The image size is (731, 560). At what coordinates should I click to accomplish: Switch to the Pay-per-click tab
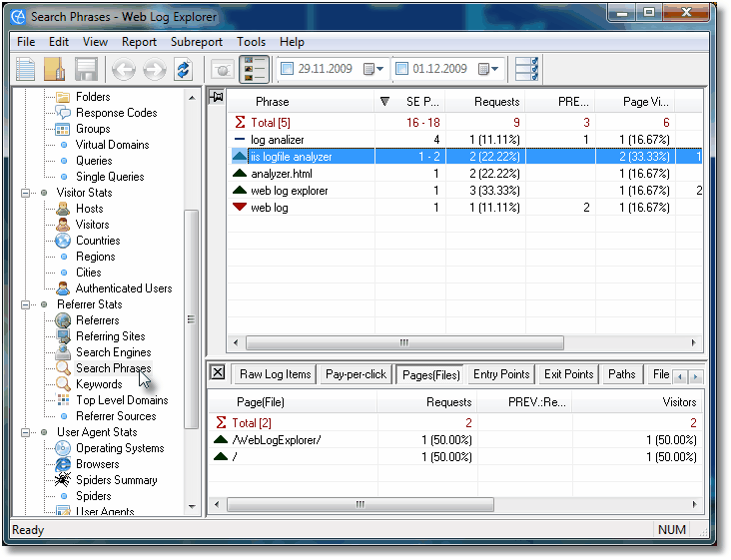[356, 374]
